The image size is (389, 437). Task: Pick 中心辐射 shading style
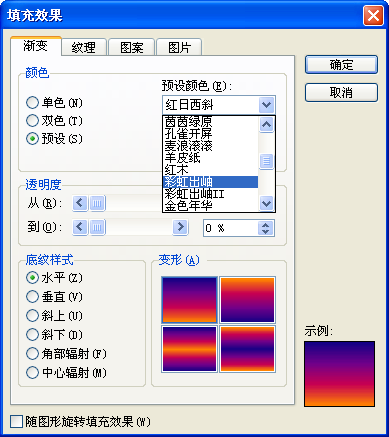[66, 372]
